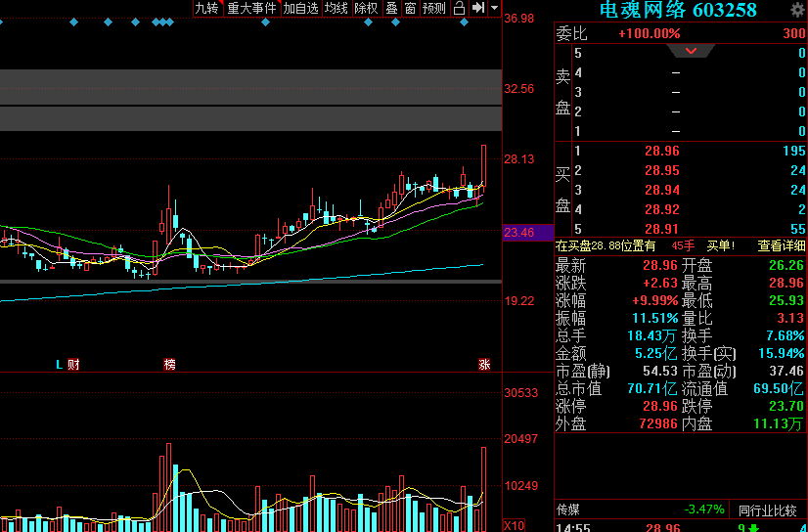The height and width of the screenshot is (532, 808).
Task: Select buy level 5 price 28.91
Action: (661, 229)
